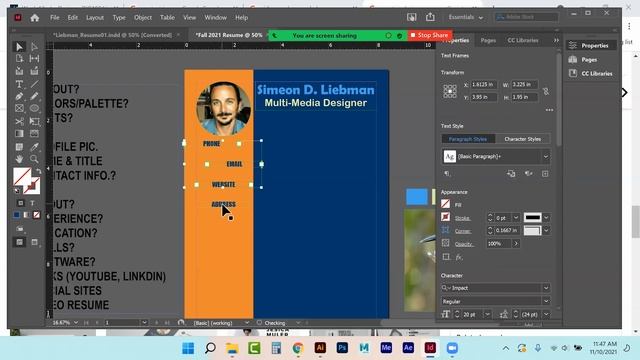640x360 pixels.
Task: Toggle Formatting Affects Text button
Action: tap(32, 203)
